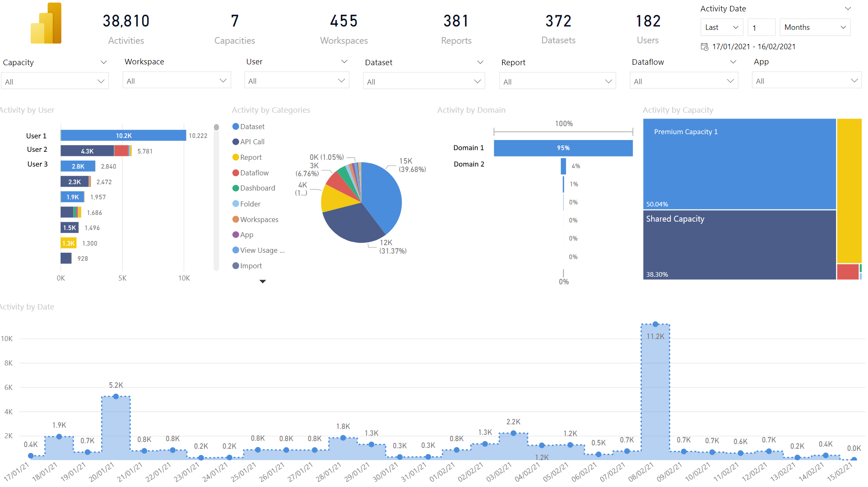
Task: Open the Report All dropdown
Action: coord(558,82)
